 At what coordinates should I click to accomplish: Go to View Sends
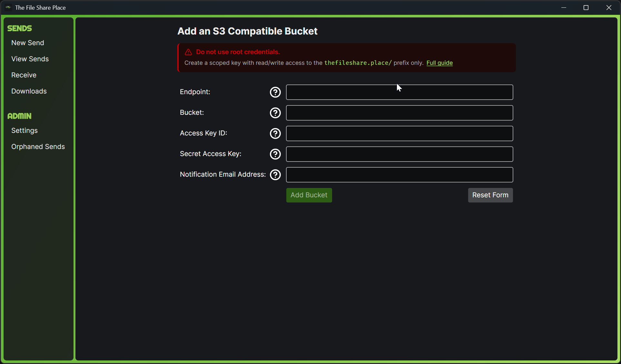tap(30, 59)
